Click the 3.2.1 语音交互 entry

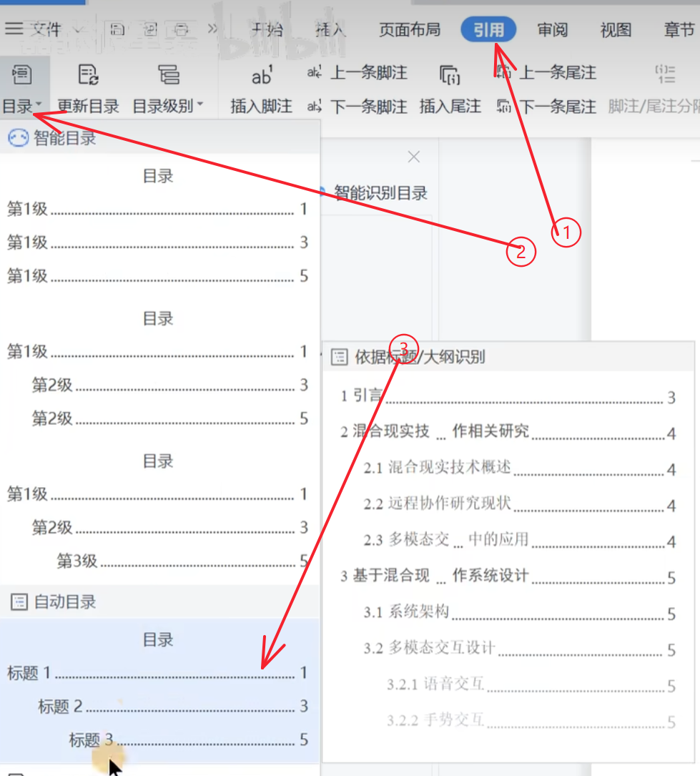531,684
